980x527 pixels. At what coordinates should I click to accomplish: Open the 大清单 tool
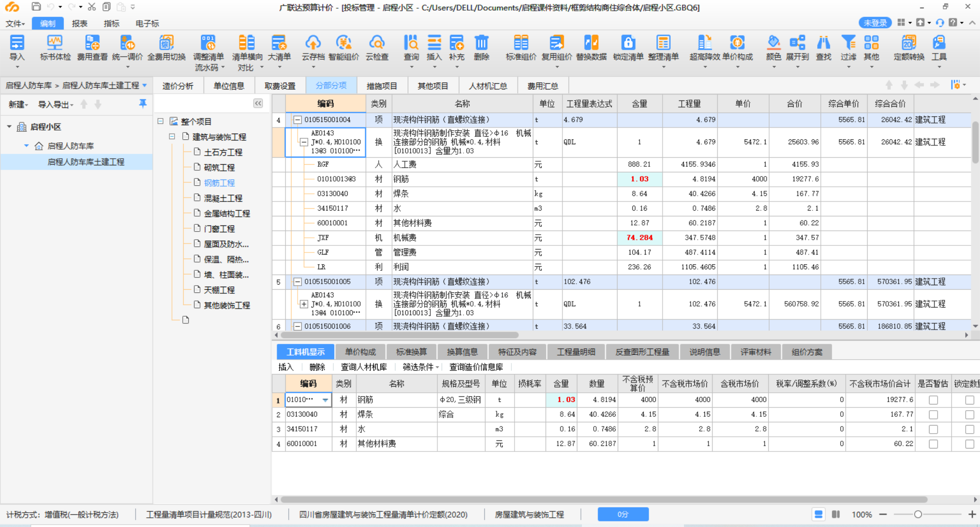coord(279,43)
